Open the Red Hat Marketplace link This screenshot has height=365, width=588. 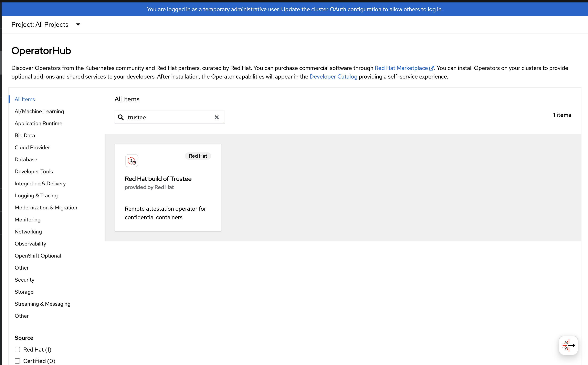click(x=401, y=68)
